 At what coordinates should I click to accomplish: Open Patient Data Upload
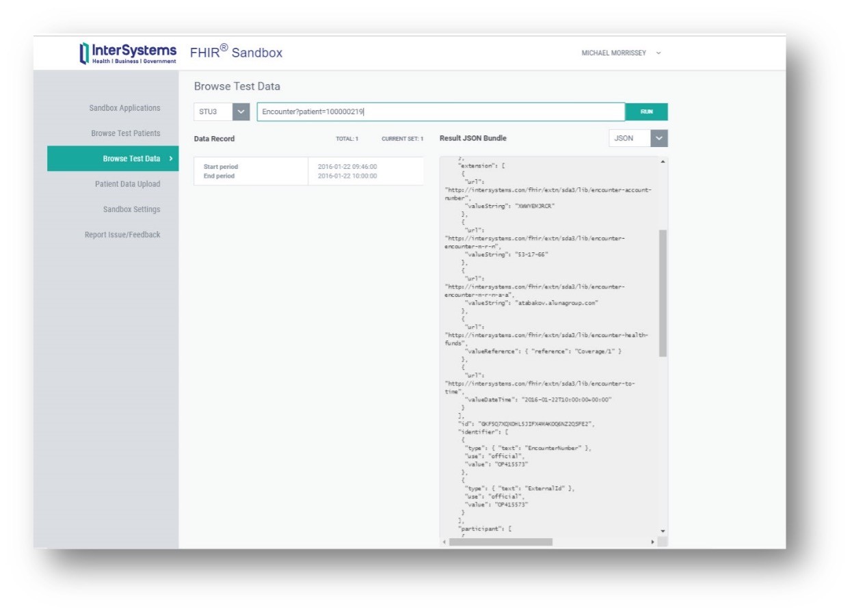coord(128,184)
